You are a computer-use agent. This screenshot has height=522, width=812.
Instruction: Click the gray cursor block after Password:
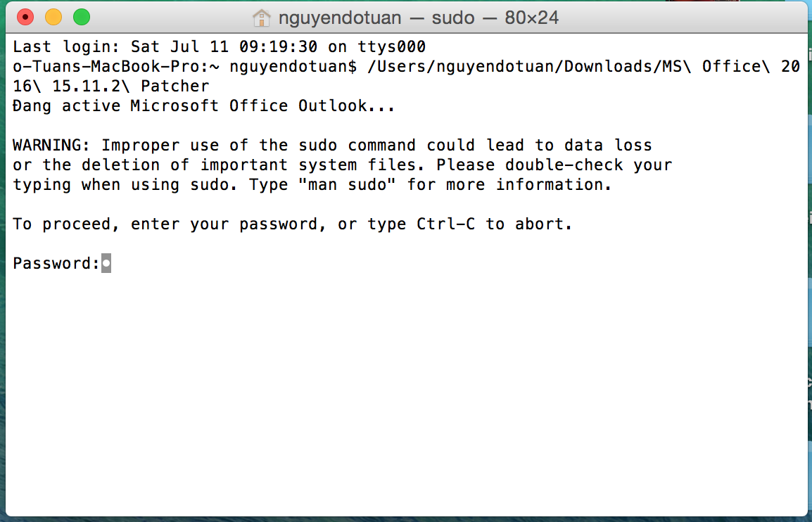pos(106,263)
